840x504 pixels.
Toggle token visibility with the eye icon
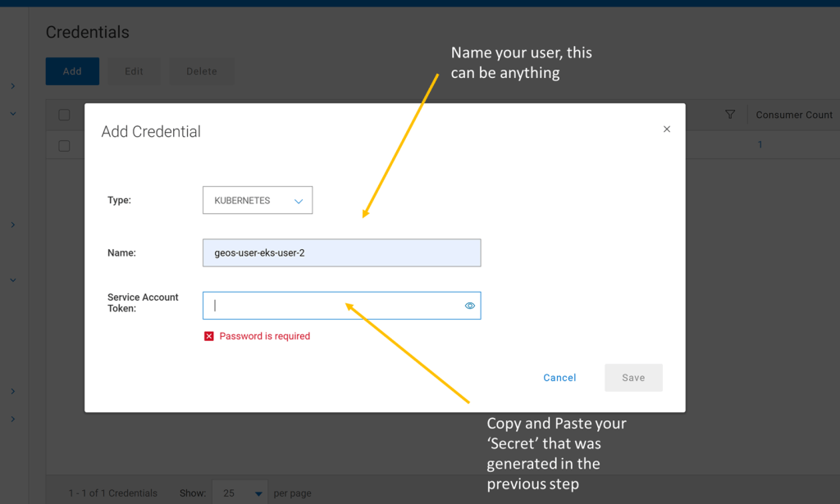click(470, 306)
